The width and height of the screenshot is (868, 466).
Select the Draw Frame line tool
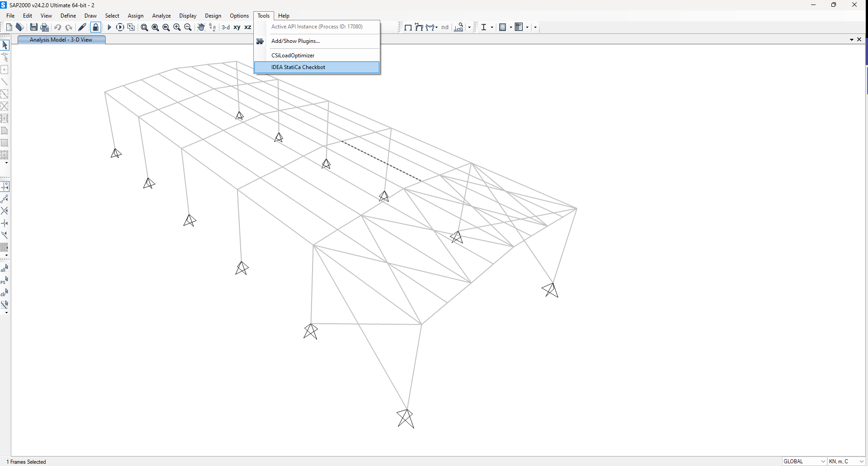coord(5,82)
